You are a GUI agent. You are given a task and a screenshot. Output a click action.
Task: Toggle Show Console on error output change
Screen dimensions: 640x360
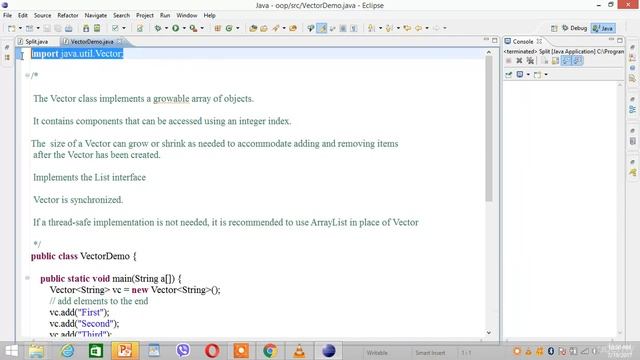tap(577, 61)
